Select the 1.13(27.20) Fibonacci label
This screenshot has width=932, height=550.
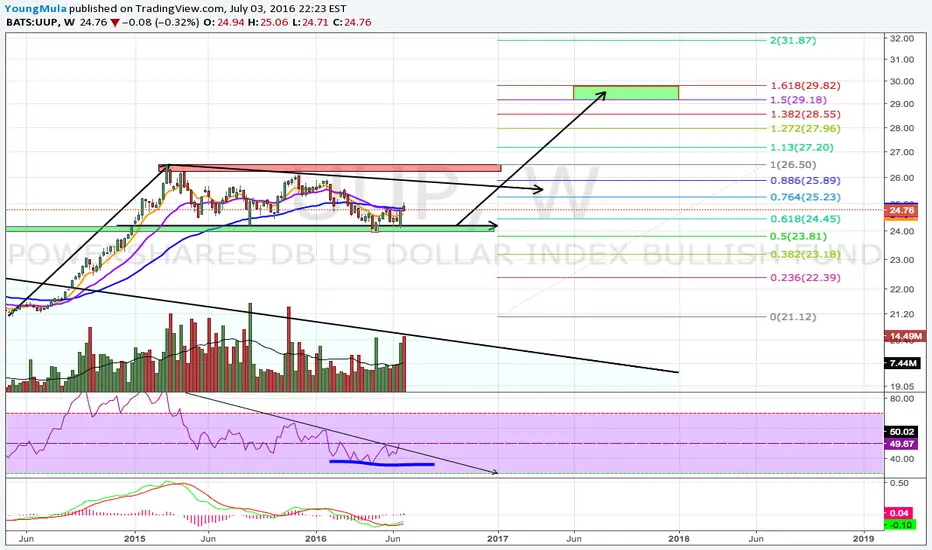pos(802,147)
